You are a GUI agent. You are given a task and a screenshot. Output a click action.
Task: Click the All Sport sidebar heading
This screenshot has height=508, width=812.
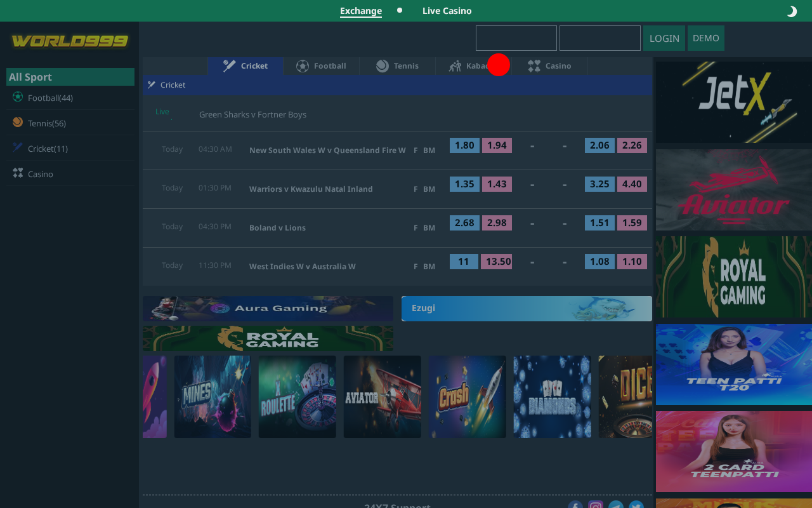(x=70, y=77)
